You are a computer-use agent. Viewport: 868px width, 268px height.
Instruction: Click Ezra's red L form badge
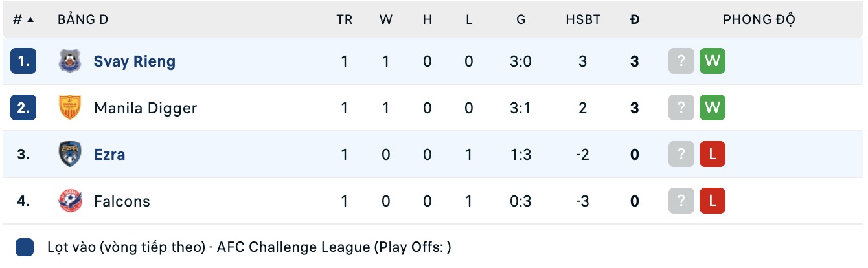point(712,155)
